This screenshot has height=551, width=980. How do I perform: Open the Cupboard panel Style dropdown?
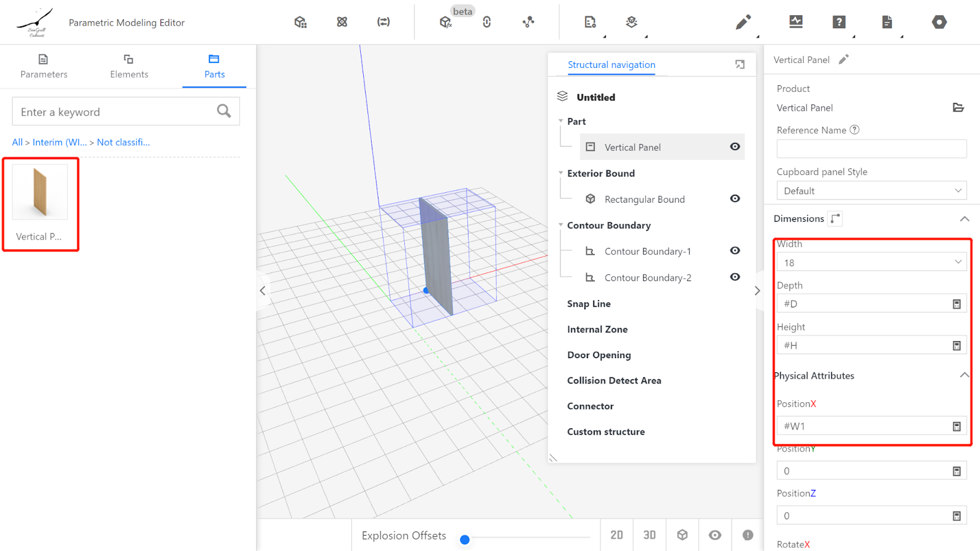tap(871, 191)
